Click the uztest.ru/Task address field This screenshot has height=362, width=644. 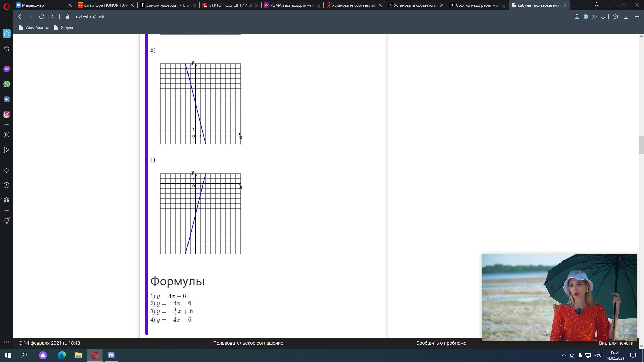90,17
